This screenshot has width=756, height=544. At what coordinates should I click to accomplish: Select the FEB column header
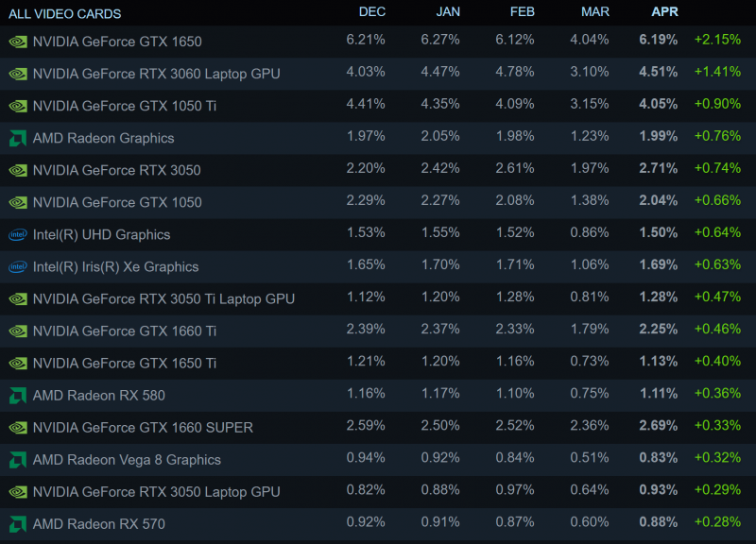click(x=522, y=12)
